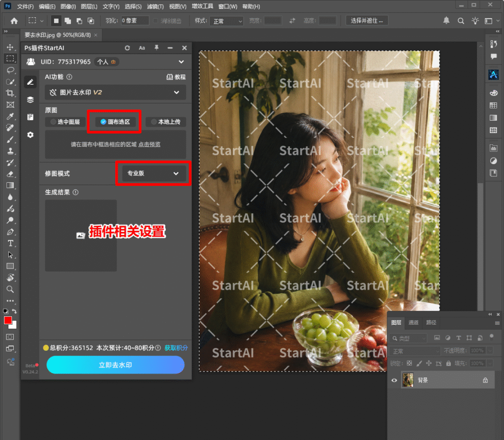Select the Gradient tool
504x440 pixels.
click(10, 185)
